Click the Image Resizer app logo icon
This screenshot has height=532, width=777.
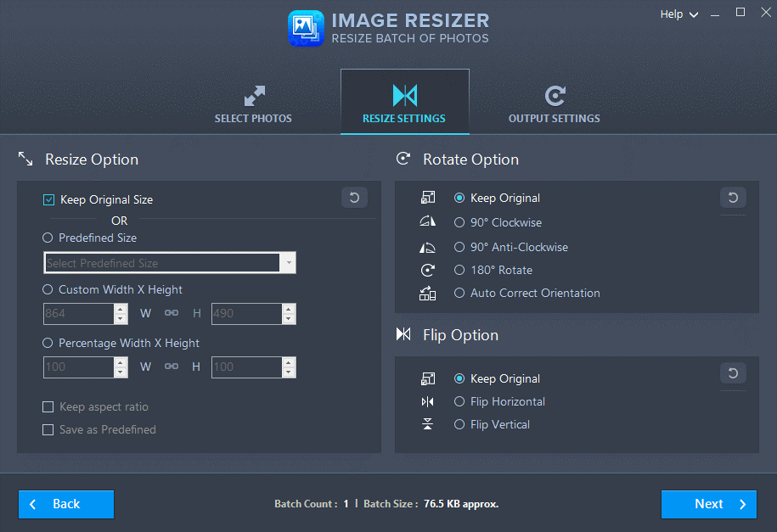pos(306,28)
